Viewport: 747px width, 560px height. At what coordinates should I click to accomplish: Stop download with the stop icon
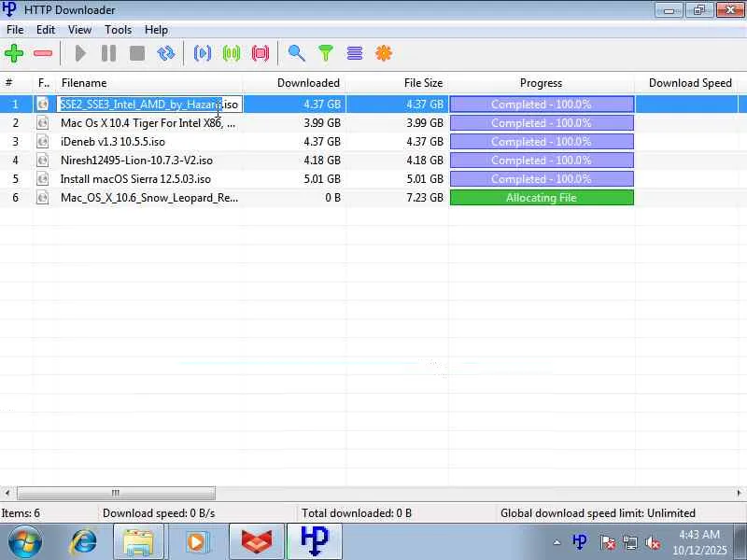tap(137, 53)
